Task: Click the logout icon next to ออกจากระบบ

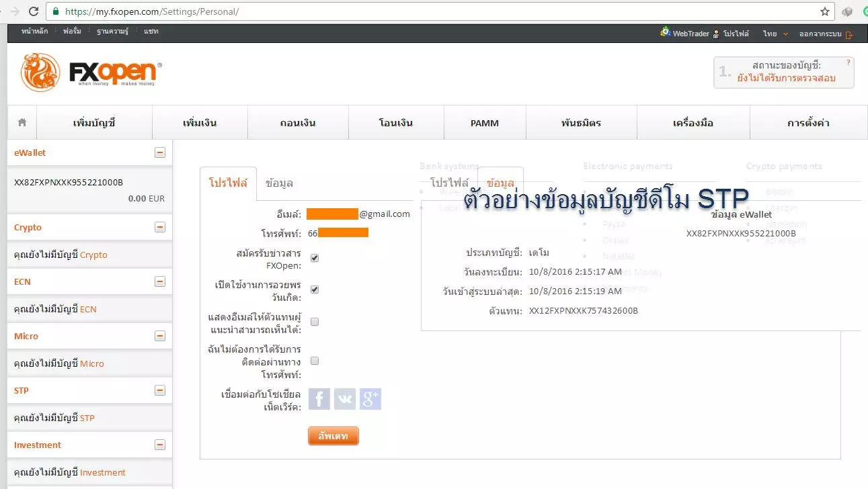Action: [849, 34]
